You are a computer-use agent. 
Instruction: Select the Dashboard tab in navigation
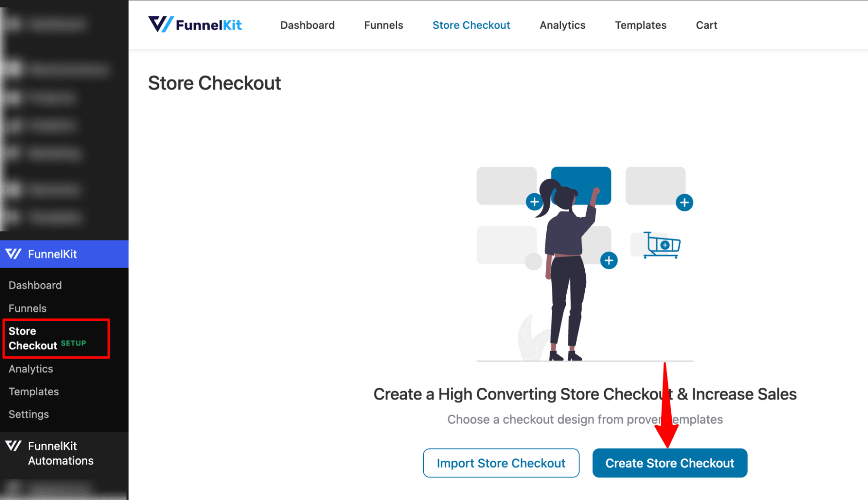coord(307,25)
